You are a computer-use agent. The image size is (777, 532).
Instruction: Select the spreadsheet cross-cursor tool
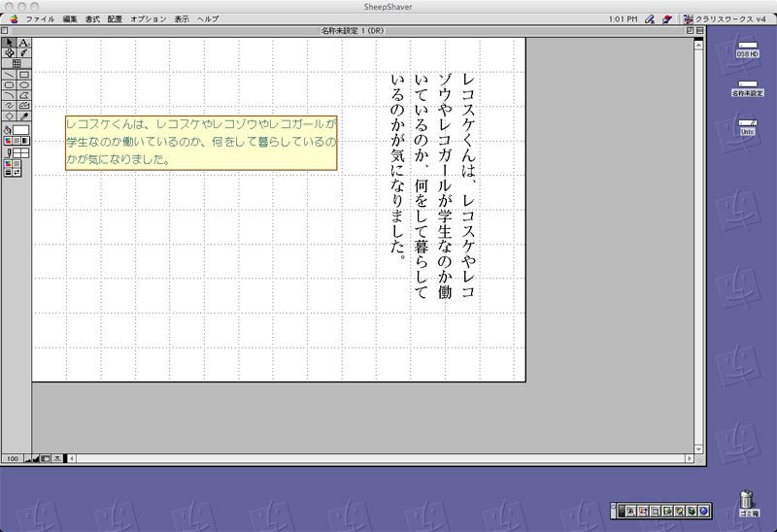[x=9, y=52]
